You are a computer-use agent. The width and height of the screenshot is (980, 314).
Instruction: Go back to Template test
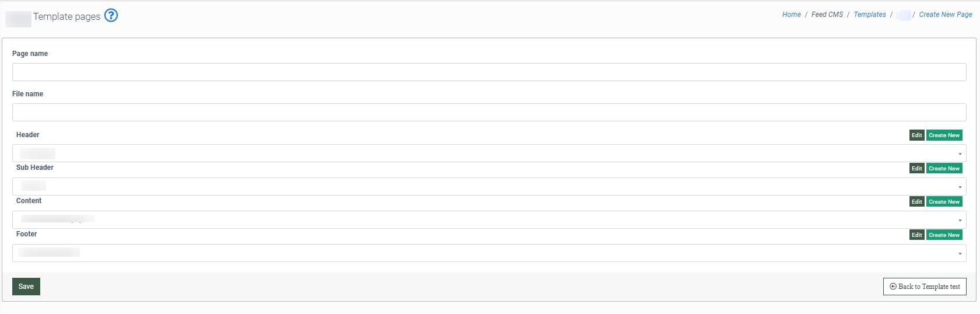click(x=925, y=287)
